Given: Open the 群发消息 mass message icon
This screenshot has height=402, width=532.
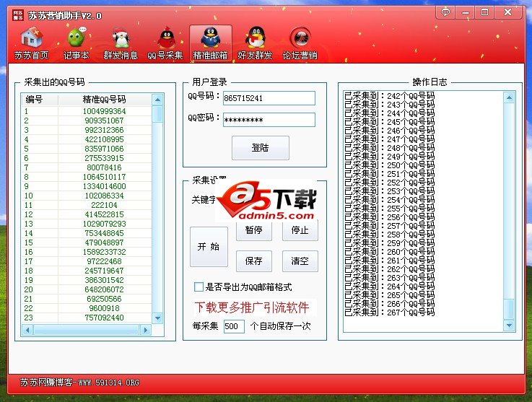Looking at the screenshot, I should tap(121, 44).
